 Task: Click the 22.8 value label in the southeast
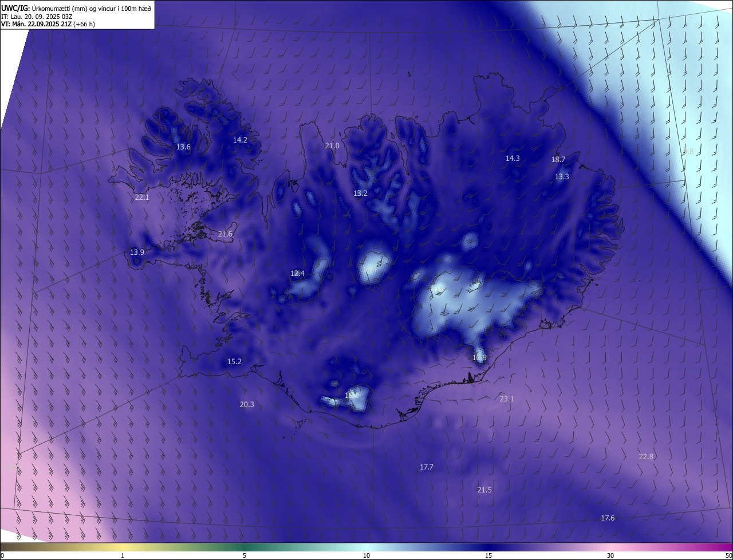coord(646,457)
